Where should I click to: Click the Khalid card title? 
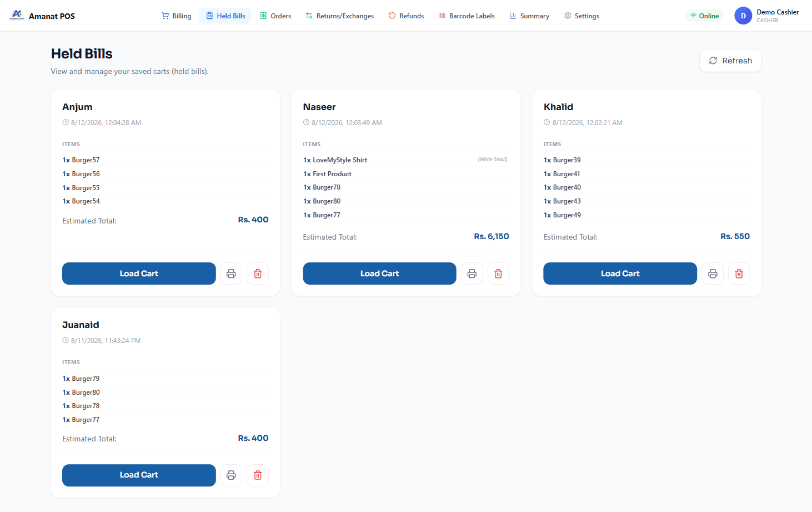[558, 107]
